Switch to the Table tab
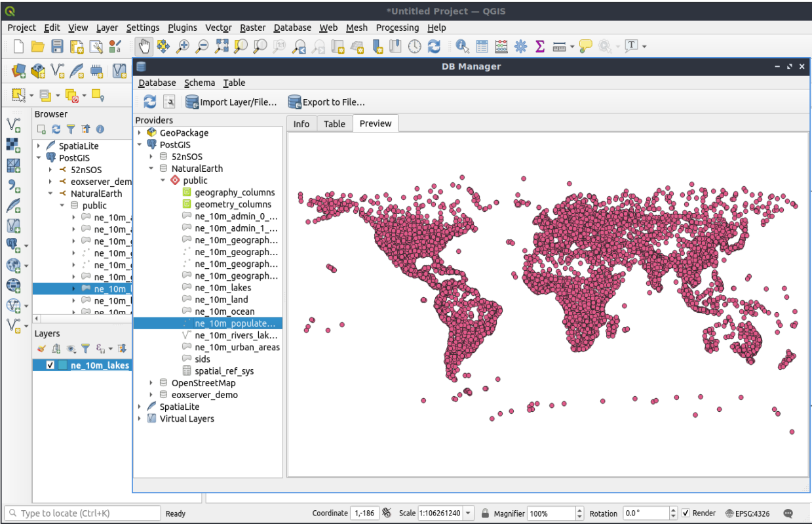 point(334,123)
